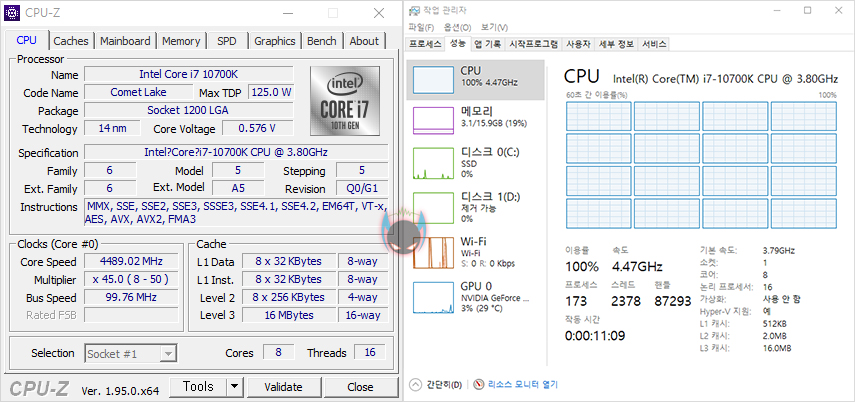
Task: Open the Graphics tab in CPU-Z
Action: (275, 41)
